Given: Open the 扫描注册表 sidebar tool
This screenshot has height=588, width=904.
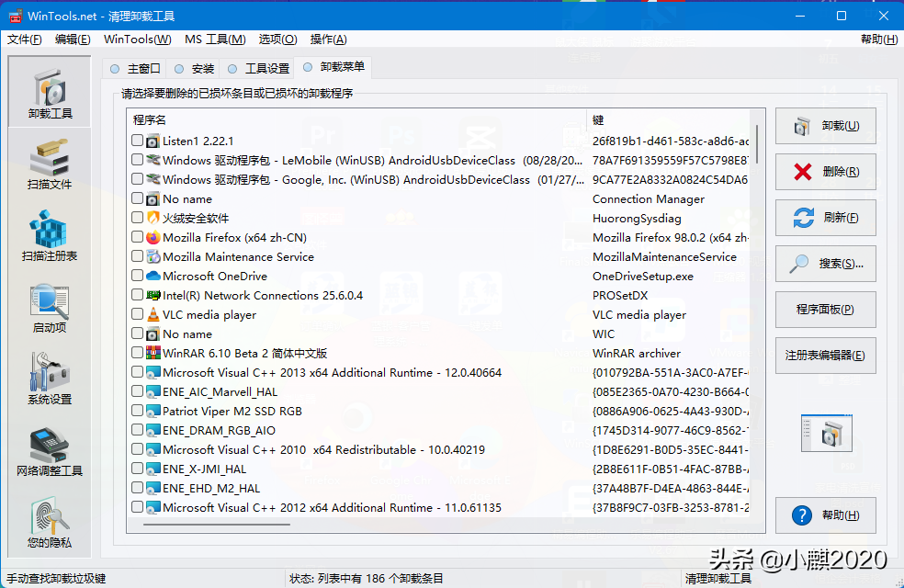Looking at the screenshot, I should pos(50,235).
